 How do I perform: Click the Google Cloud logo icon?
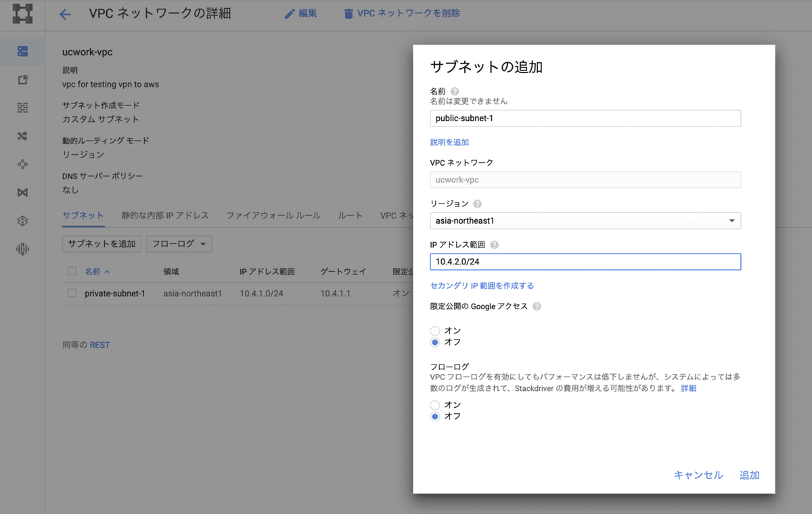click(x=22, y=13)
